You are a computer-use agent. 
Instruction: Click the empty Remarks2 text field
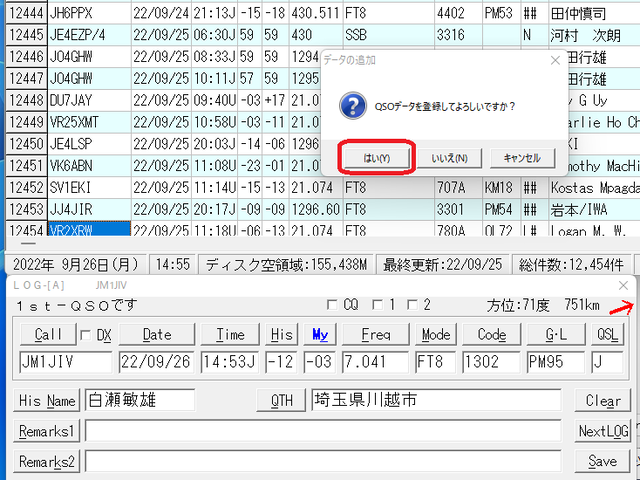tap(323, 462)
